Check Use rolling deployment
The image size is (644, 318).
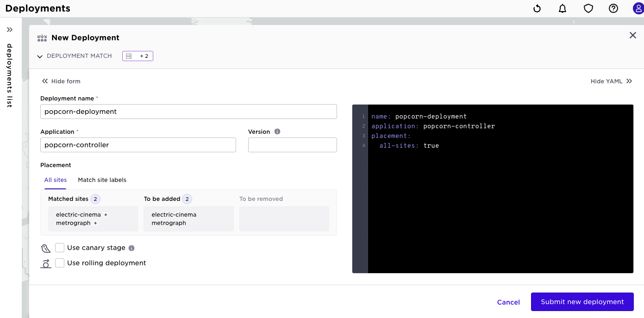[59, 262]
